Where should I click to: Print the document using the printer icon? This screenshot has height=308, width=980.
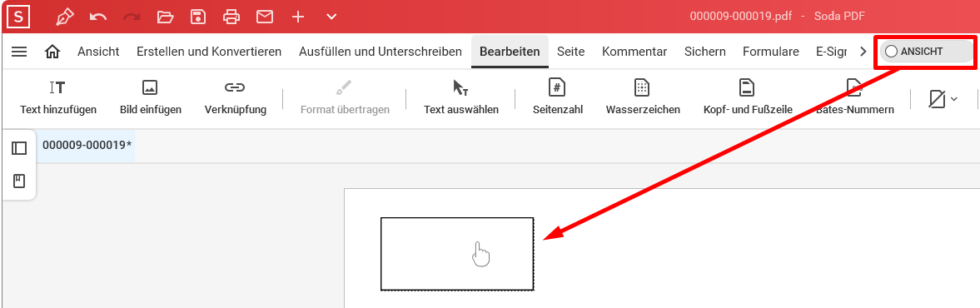(231, 17)
